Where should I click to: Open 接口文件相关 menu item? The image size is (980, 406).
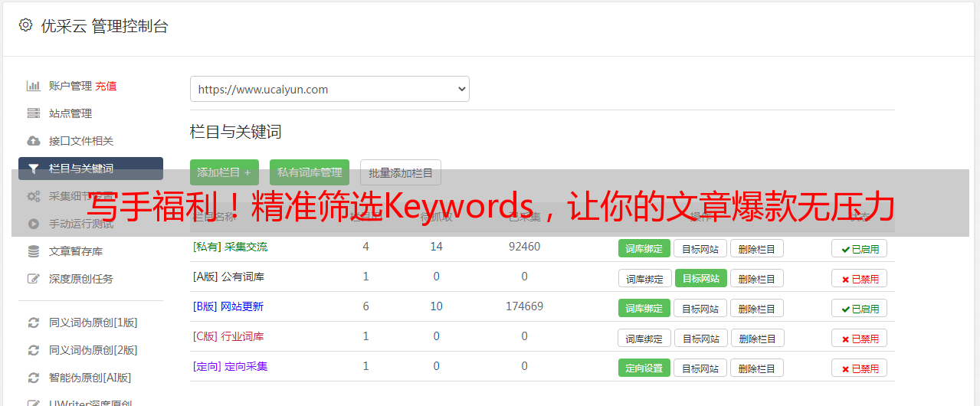[81, 141]
